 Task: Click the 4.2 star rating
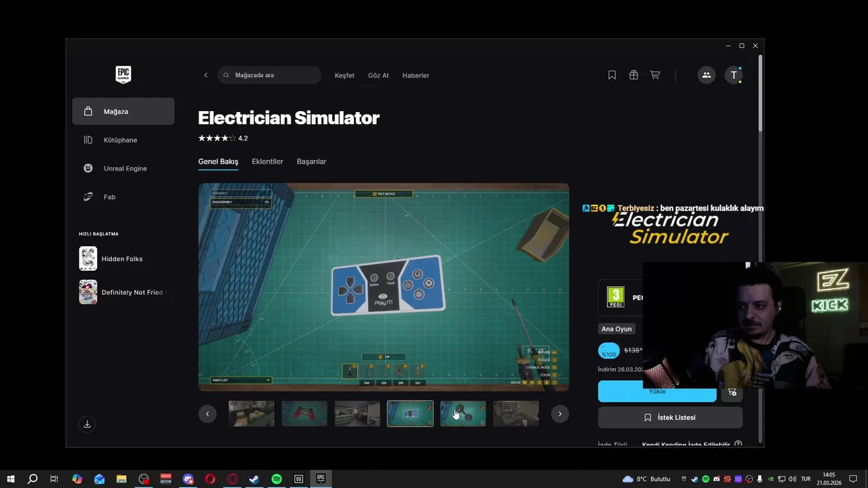coord(222,138)
